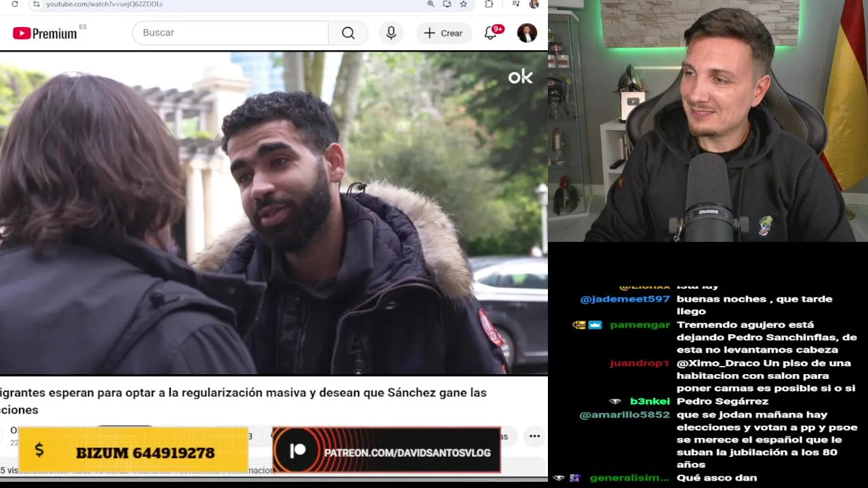This screenshot has height=488, width=868.
Task: Open the browser profile avatar
Action: pyautogui.click(x=534, y=4)
